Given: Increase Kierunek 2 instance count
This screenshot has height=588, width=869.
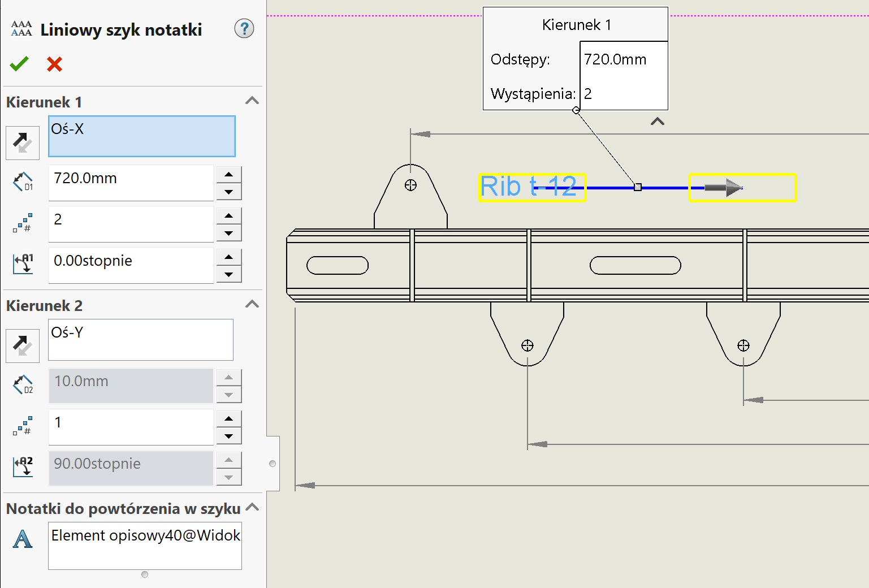Looking at the screenshot, I should pyautogui.click(x=229, y=419).
